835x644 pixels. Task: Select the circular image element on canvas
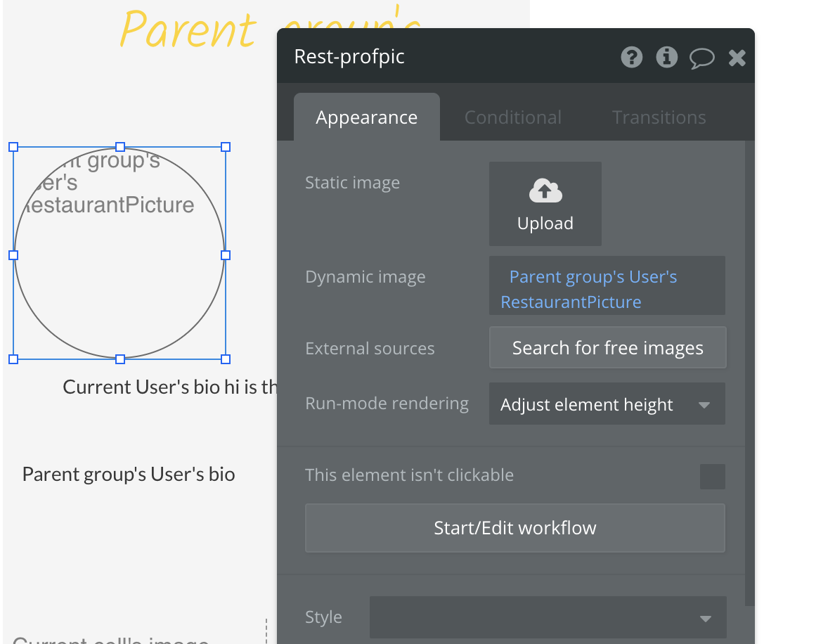(119, 281)
